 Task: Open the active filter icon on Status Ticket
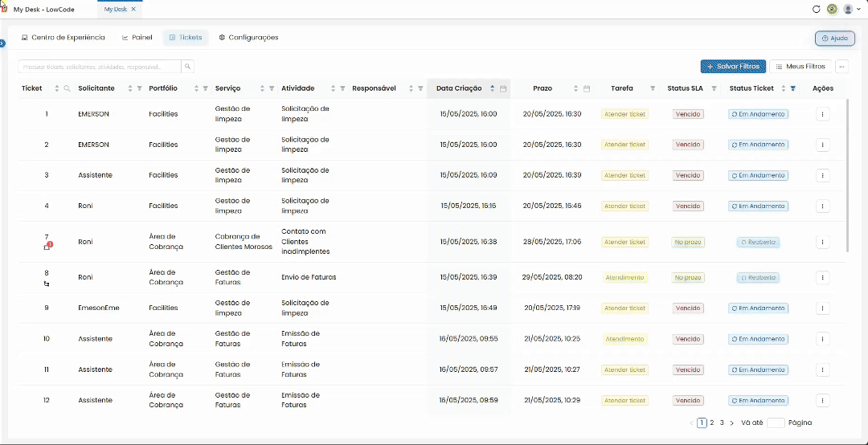click(x=792, y=88)
